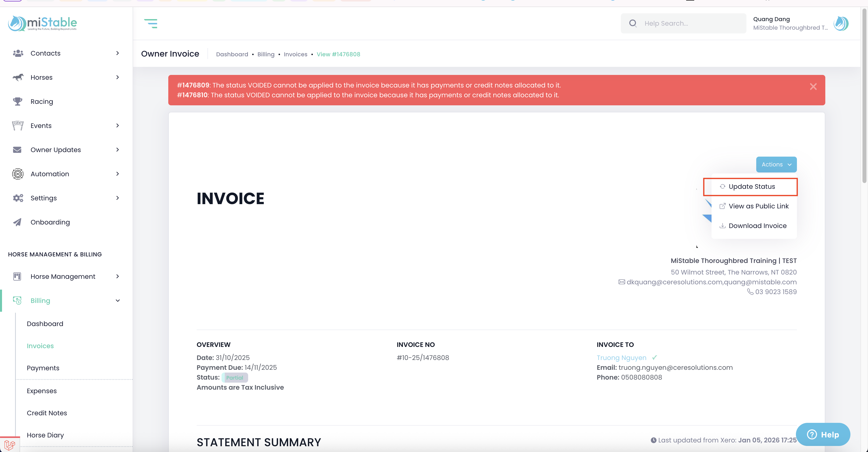This screenshot has width=868, height=452.
Task: Click the user profile avatar icon
Action: coord(841,23)
